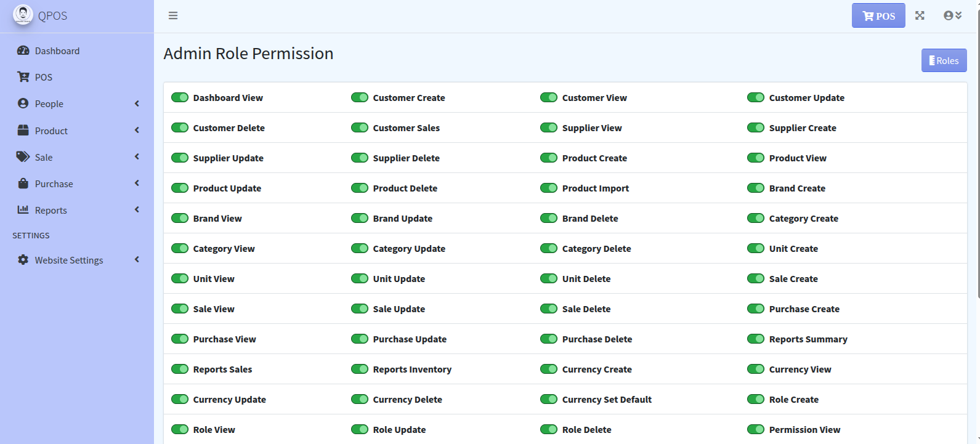Click the People user icon in sidebar
Viewport: 980px width, 444px height.
coord(23,103)
